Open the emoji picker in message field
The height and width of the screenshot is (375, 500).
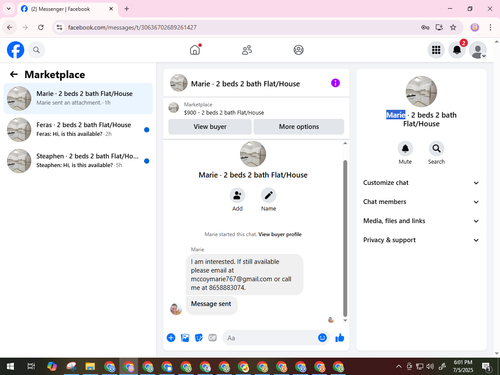point(322,338)
